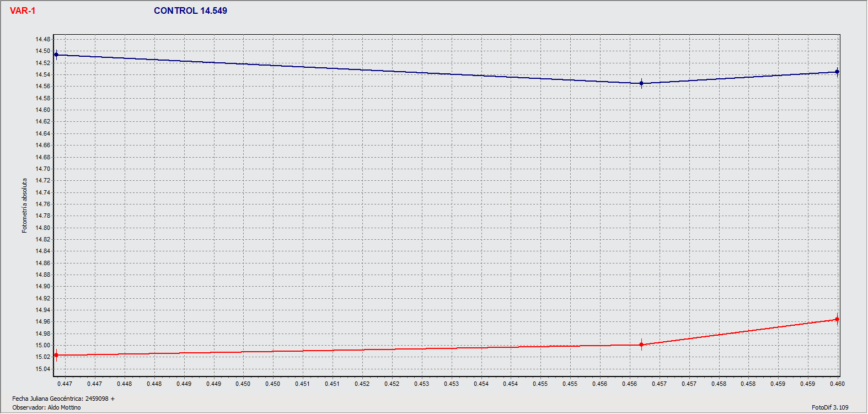The width and height of the screenshot is (868, 414).
Task: Click the red VAR-1 legend label
Action: point(23,11)
